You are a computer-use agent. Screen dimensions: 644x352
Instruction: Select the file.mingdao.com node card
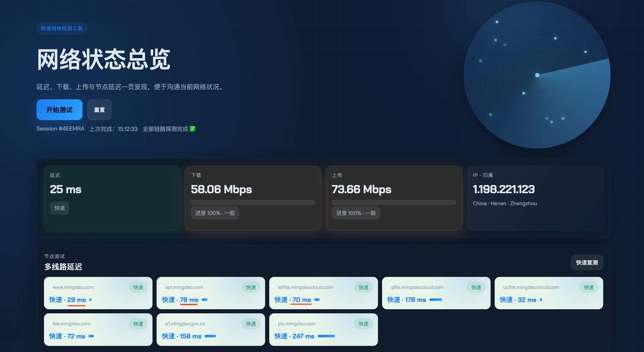pyautogui.click(x=98, y=329)
